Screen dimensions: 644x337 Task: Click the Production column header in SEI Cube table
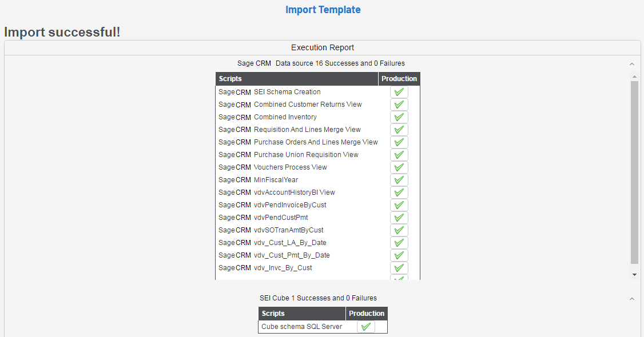[367, 314]
